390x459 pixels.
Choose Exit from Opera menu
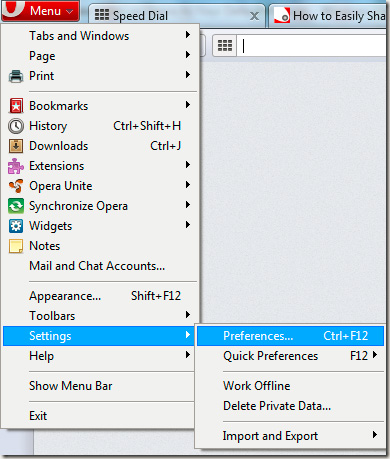pos(98,416)
